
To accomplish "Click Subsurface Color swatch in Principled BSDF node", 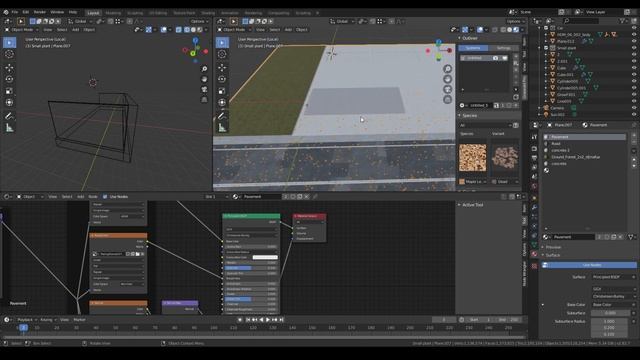I will 265,257.
